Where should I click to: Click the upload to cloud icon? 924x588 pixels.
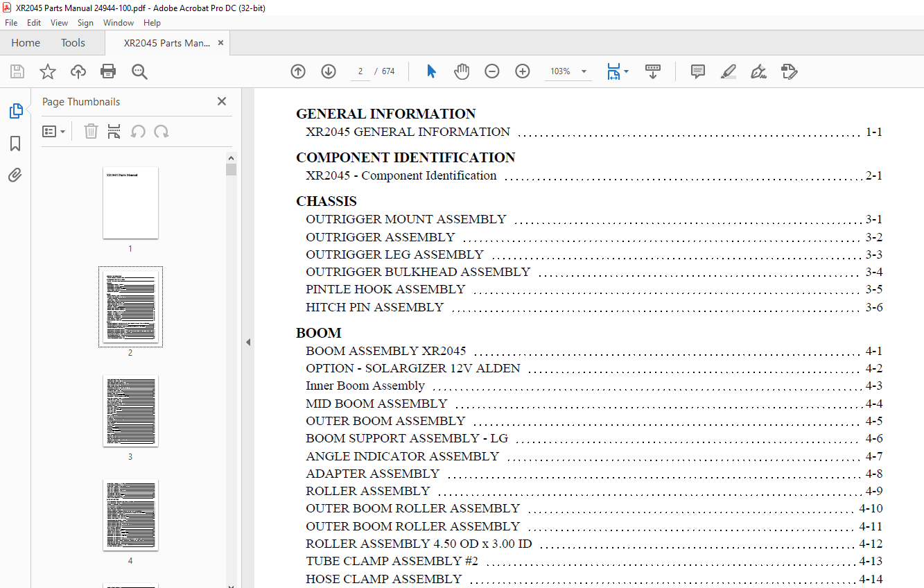[78, 71]
